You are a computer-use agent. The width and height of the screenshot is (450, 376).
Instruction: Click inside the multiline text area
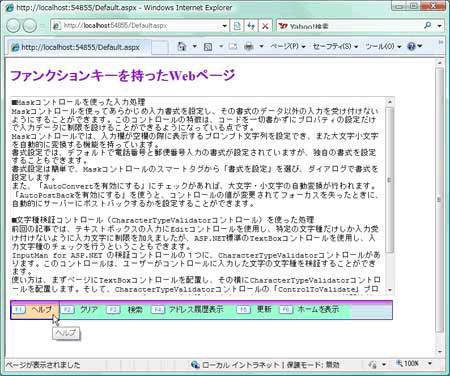[198, 196]
